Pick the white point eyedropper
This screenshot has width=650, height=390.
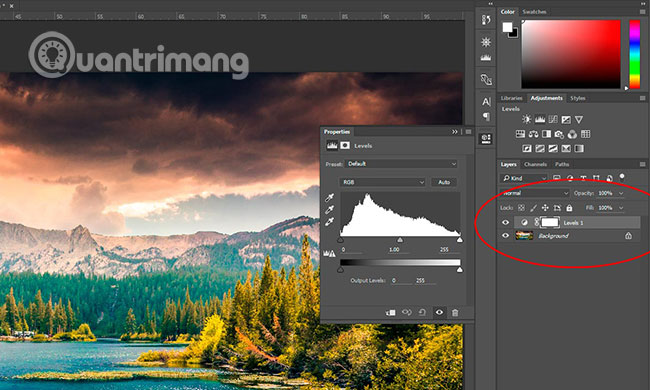[x=330, y=222]
